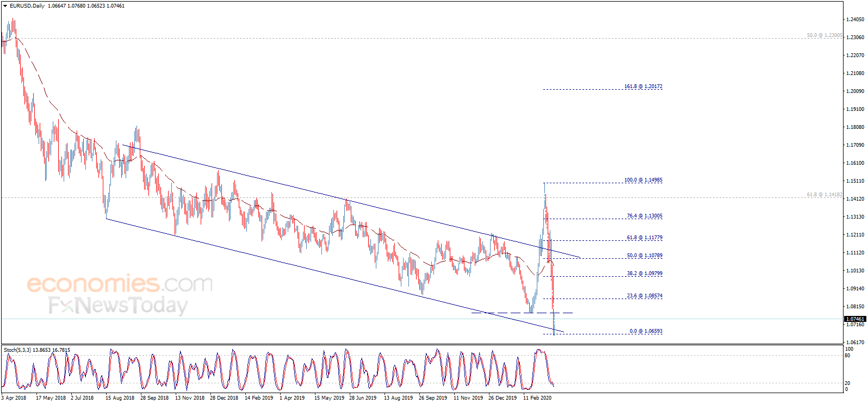Click the 1 Apr 2019 date label

(x=292, y=398)
